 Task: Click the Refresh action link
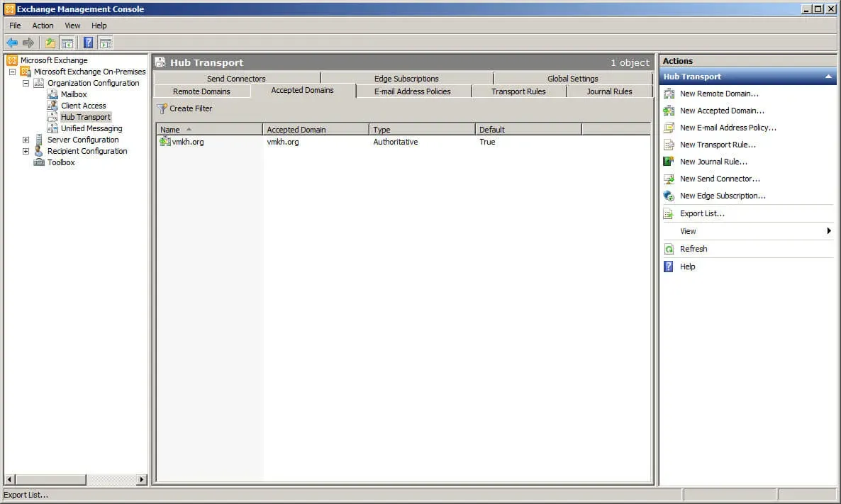(x=694, y=249)
